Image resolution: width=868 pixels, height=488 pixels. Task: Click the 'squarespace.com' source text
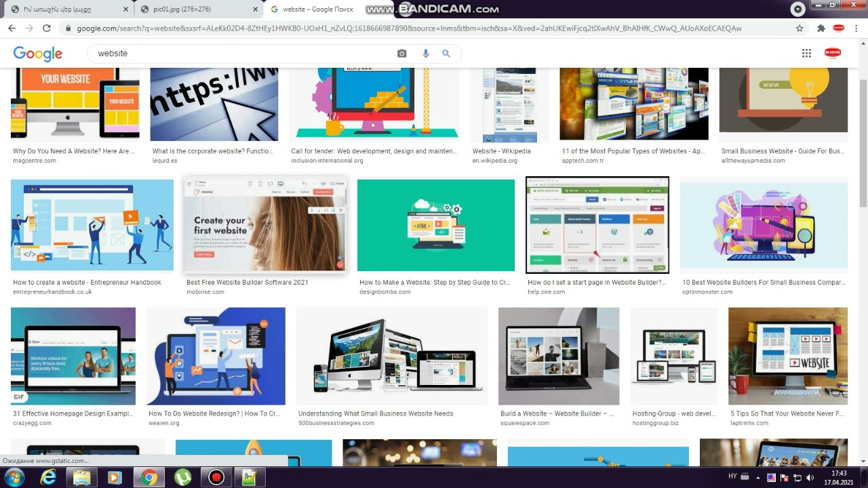pos(525,423)
